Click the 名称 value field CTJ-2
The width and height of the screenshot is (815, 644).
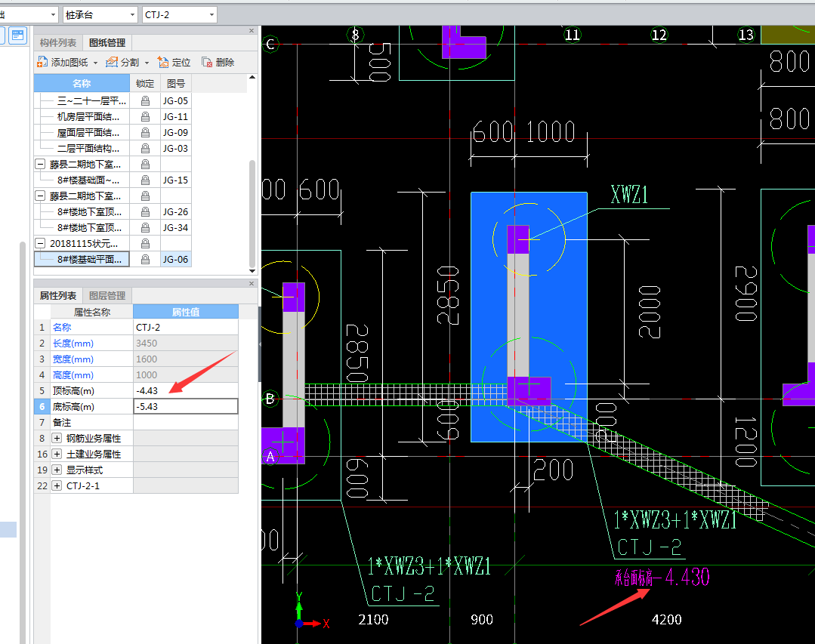[186, 327]
